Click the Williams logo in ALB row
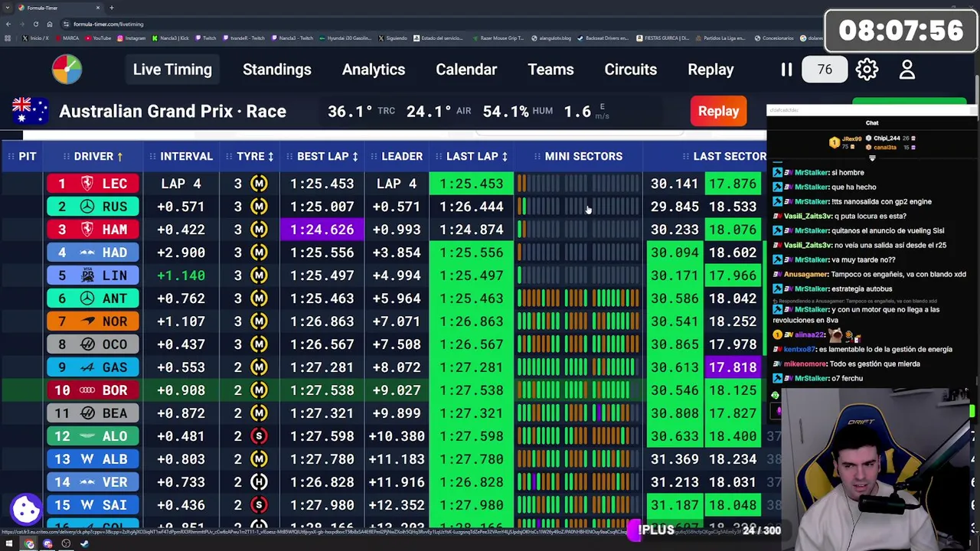 pyautogui.click(x=87, y=459)
